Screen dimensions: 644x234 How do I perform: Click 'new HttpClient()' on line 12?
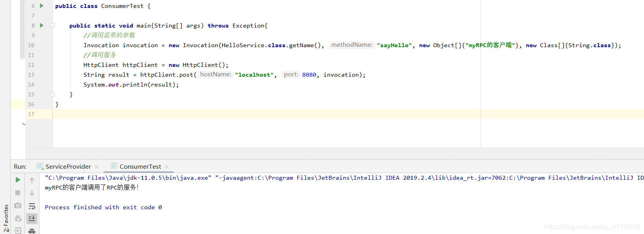pos(197,65)
